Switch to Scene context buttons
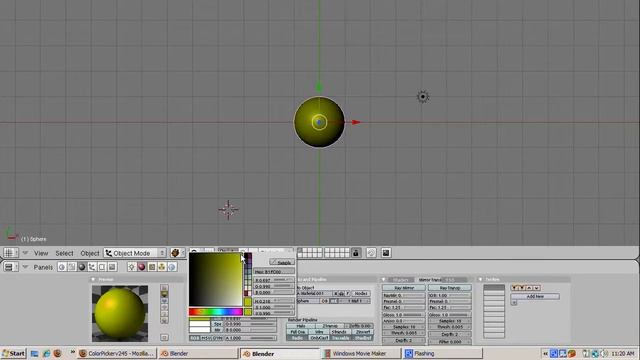This screenshot has width=640, height=360. point(112,267)
